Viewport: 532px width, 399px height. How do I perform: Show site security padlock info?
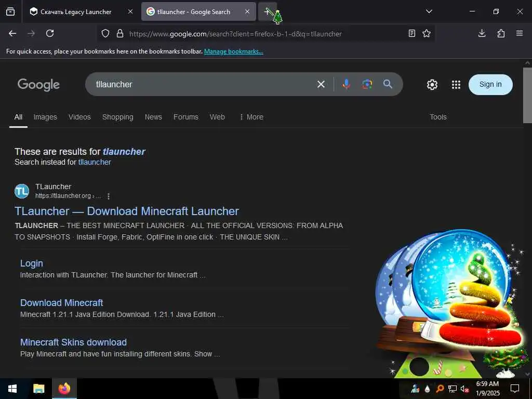click(x=120, y=33)
